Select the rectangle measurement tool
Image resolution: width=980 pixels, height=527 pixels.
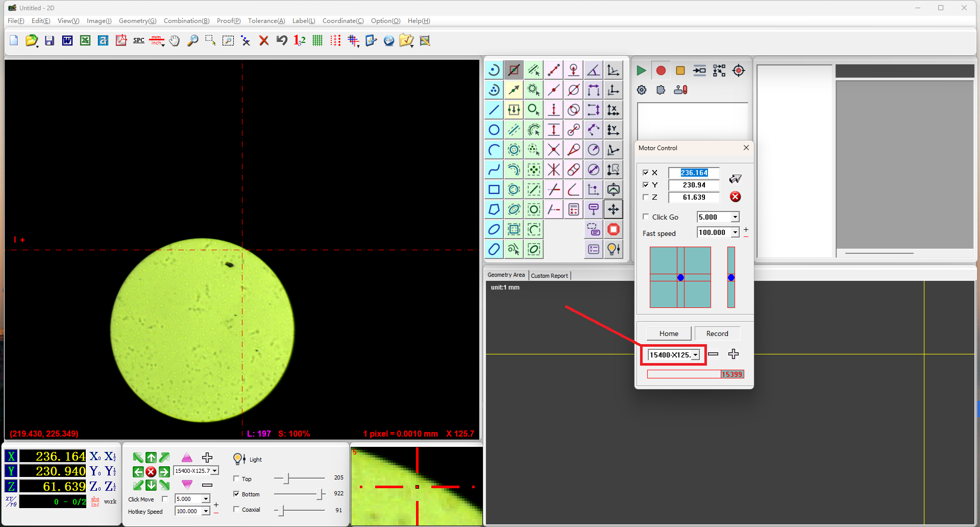pos(494,189)
